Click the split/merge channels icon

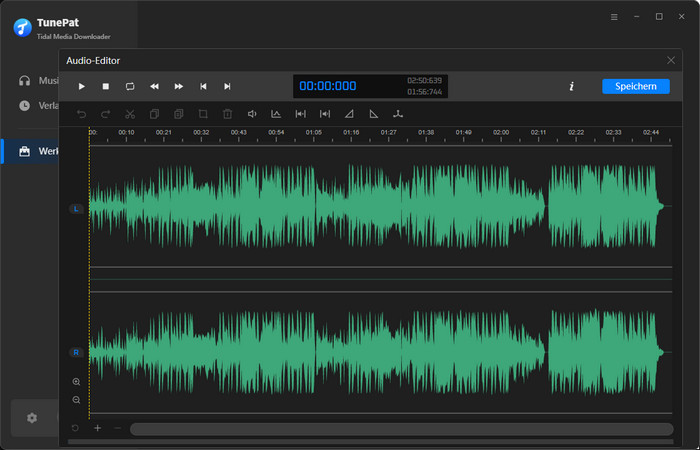point(398,114)
